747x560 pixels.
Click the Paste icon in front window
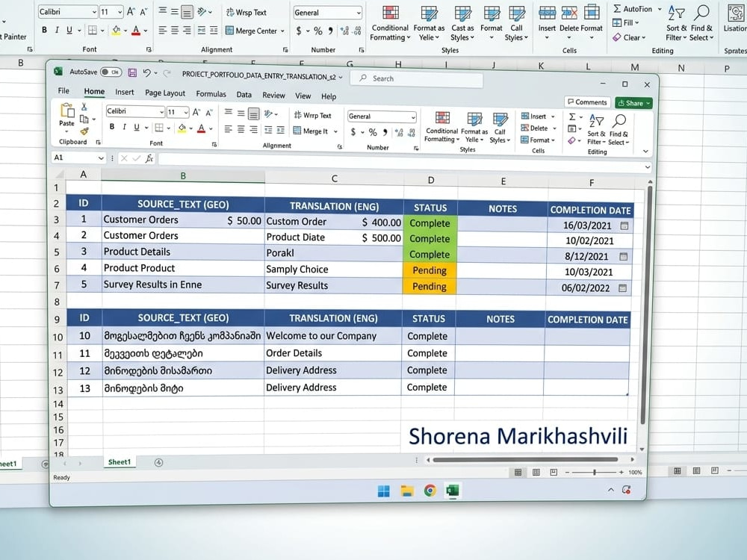(67, 111)
